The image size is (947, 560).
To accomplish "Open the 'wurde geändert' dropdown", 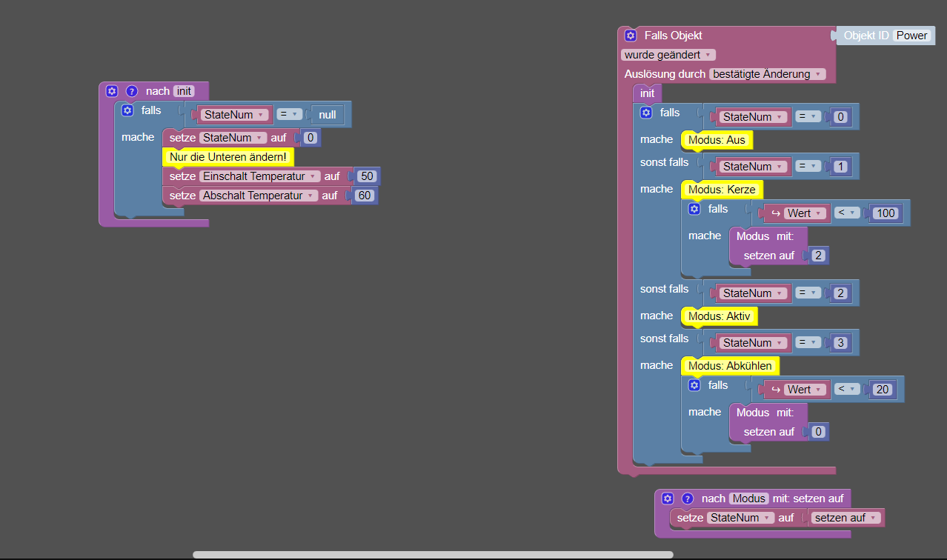I will [x=668, y=55].
